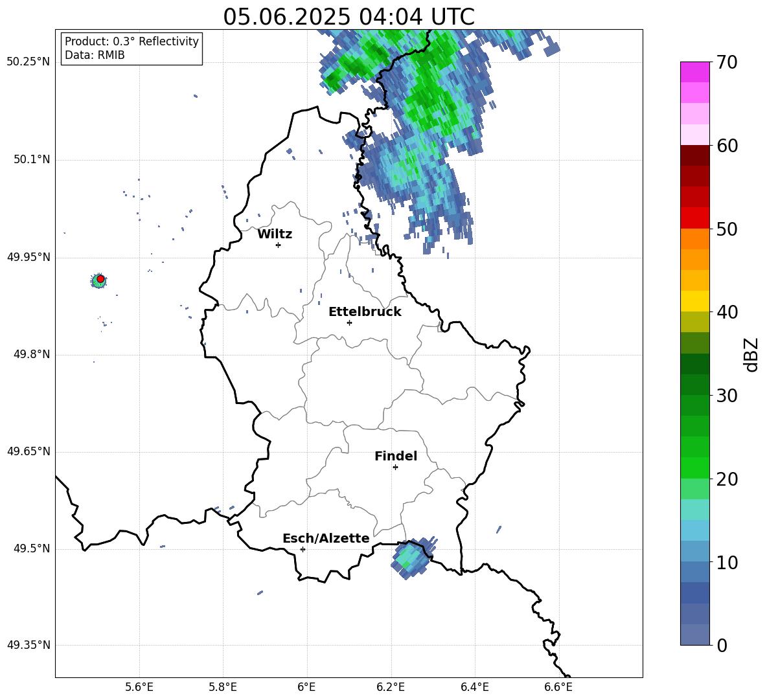Click the Wiltz cross marker
This screenshot has height=700, width=767.
coord(279,245)
